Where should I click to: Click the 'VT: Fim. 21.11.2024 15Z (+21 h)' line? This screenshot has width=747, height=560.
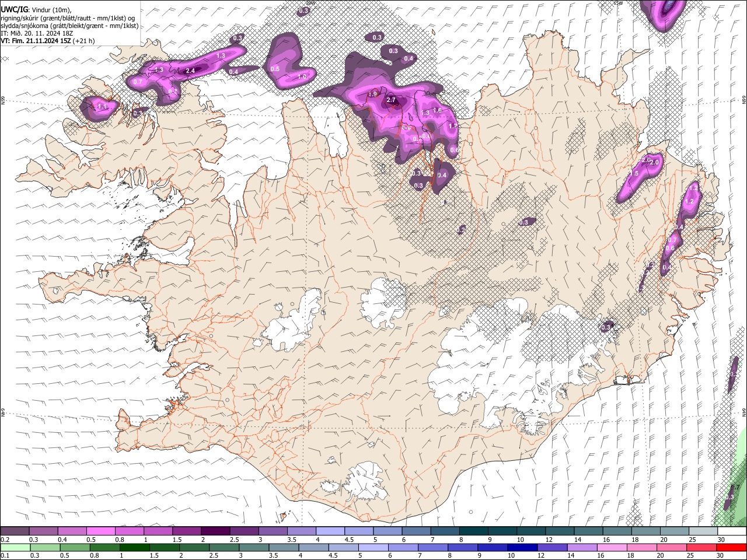point(47,41)
